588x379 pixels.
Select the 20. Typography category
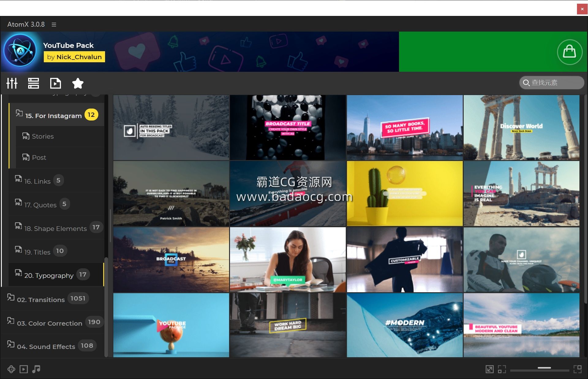click(x=57, y=275)
